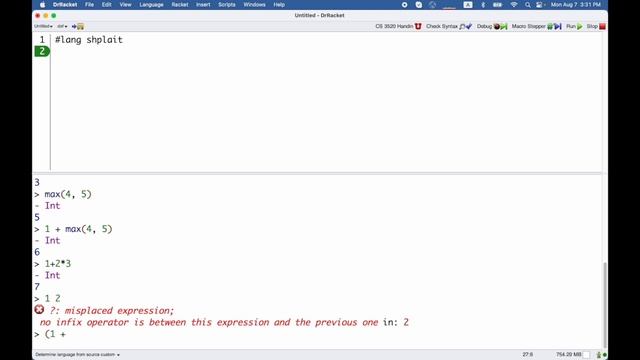Open the Language menu
This screenshot has height=360, width=640.
pos(151,4)
